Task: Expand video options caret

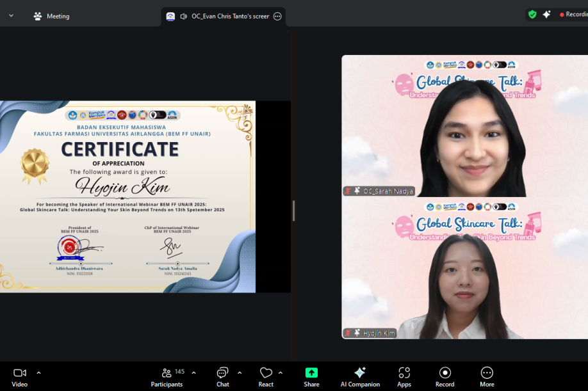Action: (x=38, y=372)
